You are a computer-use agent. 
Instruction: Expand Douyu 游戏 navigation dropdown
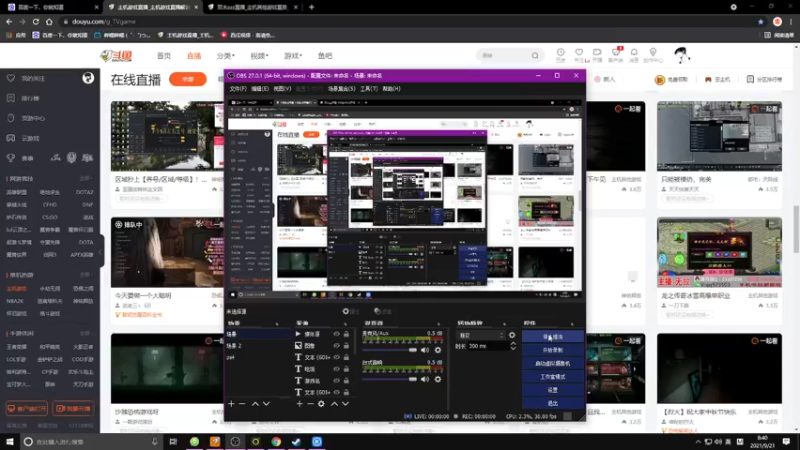[x=293, y=56]
